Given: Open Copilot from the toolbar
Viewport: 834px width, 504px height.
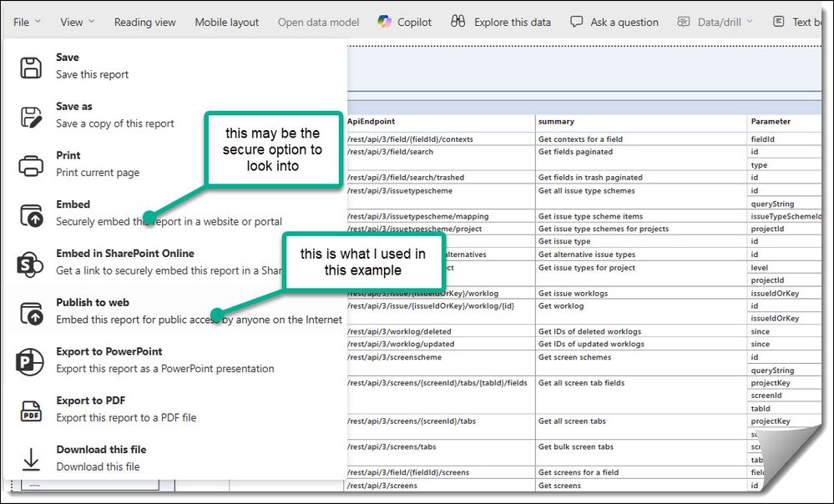Looking at the screenshot, I should (x=405, y=22).
